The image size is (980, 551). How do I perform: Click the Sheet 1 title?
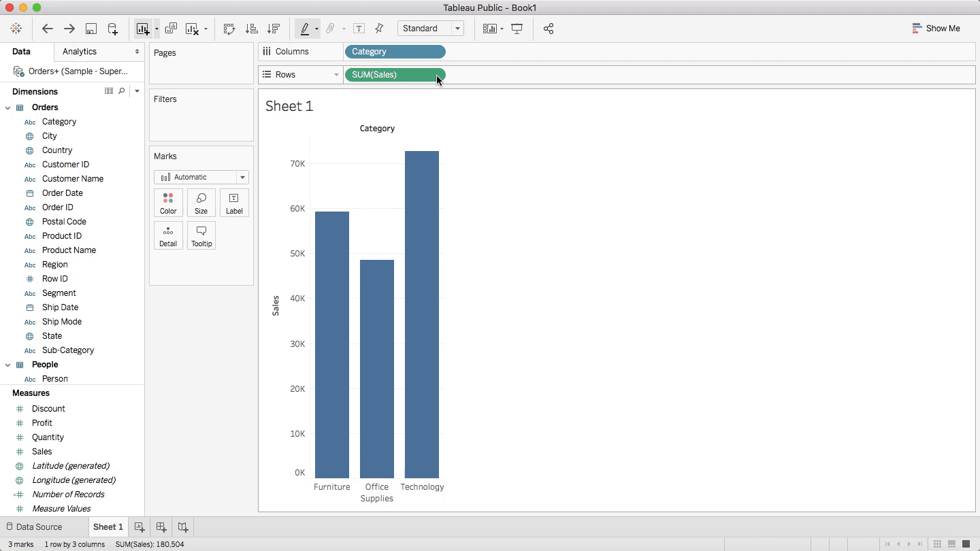coord(289,106)
